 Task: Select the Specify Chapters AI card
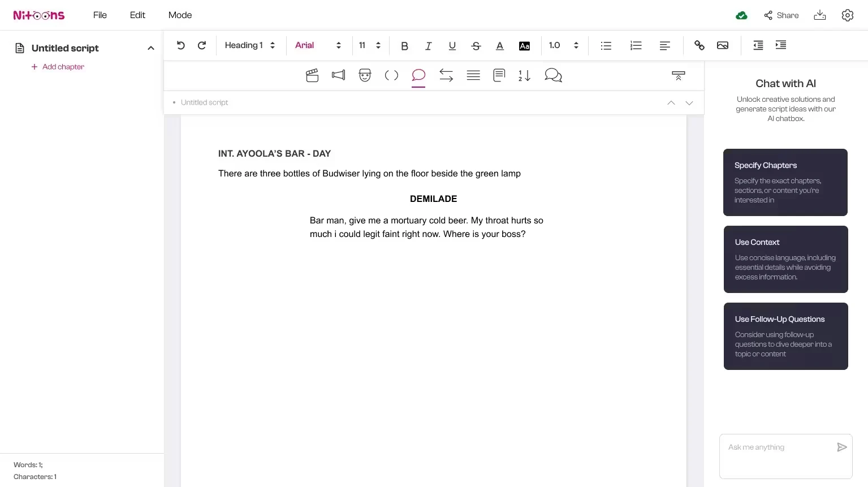coord(785,182)
